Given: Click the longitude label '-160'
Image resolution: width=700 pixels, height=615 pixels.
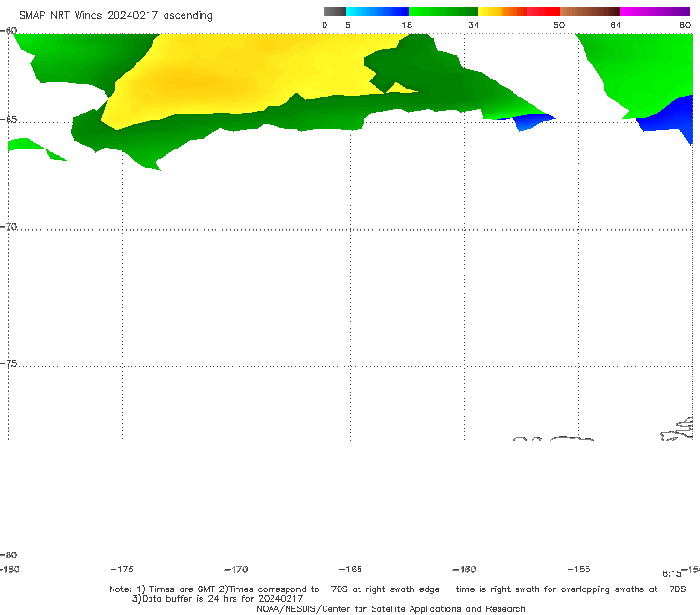Looking at the screenshot, I should pyautogui.click(x=464, y=570).
